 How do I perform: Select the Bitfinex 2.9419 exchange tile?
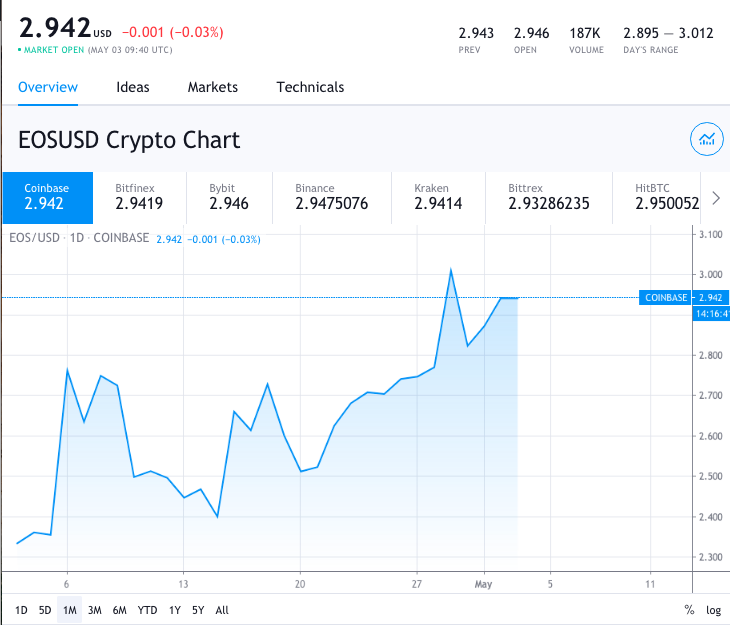[140, 198]
